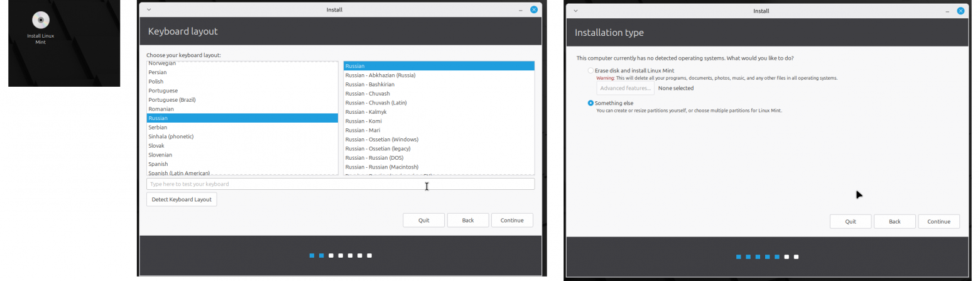Click Quit in the Installation type window
Viewport: 980px width, 281px height.
pyautogui.click(x=851, y=221)
